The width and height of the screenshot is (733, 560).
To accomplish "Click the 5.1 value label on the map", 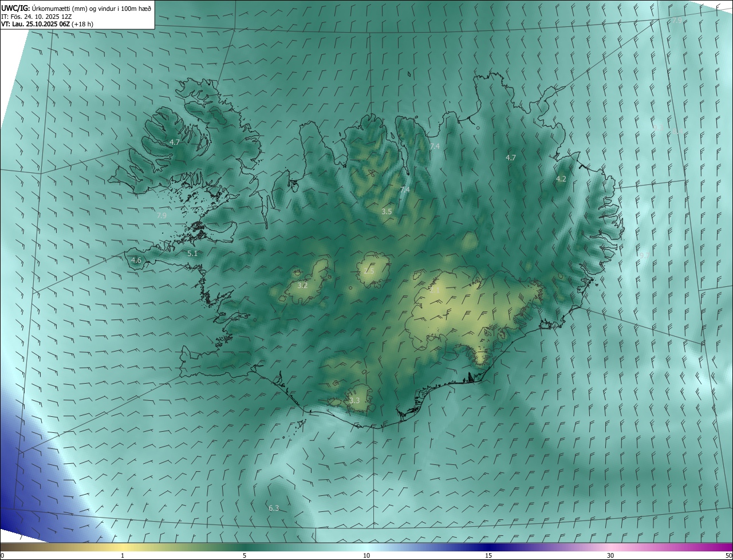I will pyautogui.click(x=192, y=253).
